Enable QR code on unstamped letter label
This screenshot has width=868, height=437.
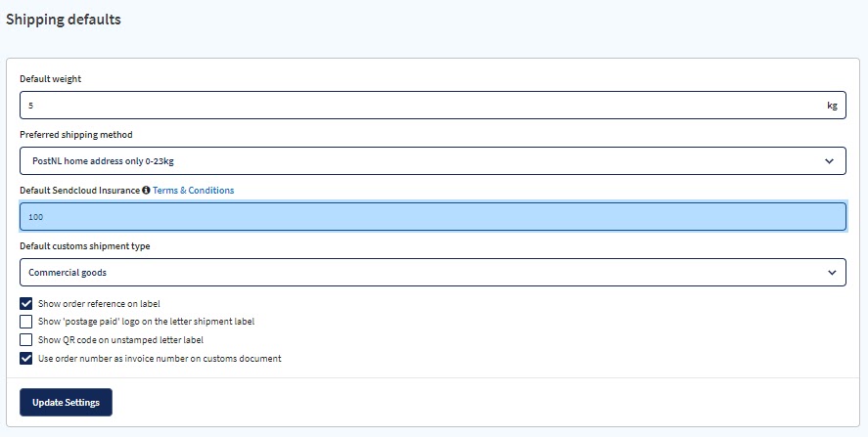pos(26,339)
